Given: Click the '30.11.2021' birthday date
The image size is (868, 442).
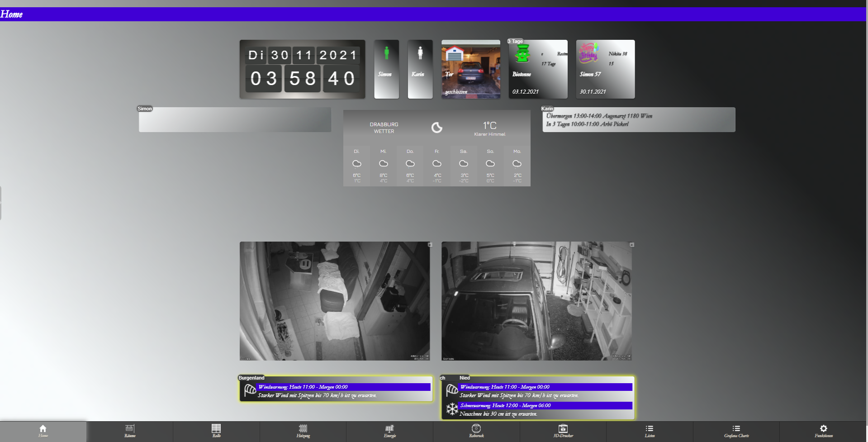Looking at the screenshot, I should (x=593, y=91).
